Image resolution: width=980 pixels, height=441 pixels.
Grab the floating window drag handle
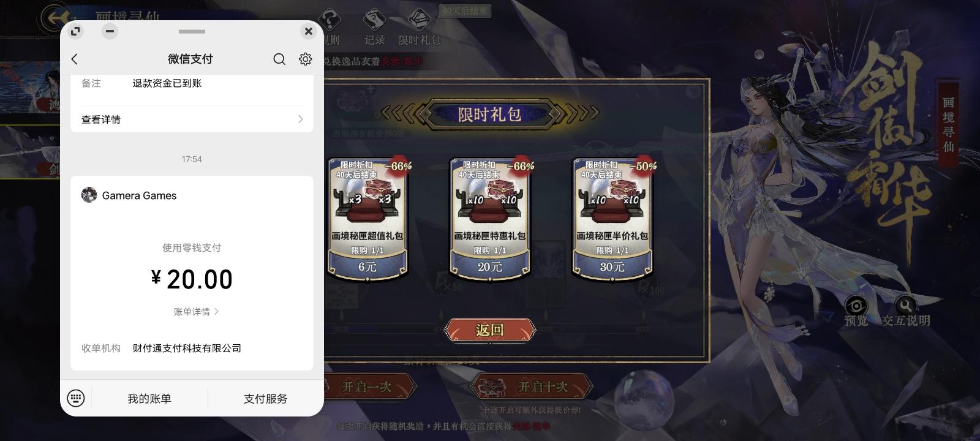click(192, 31)
